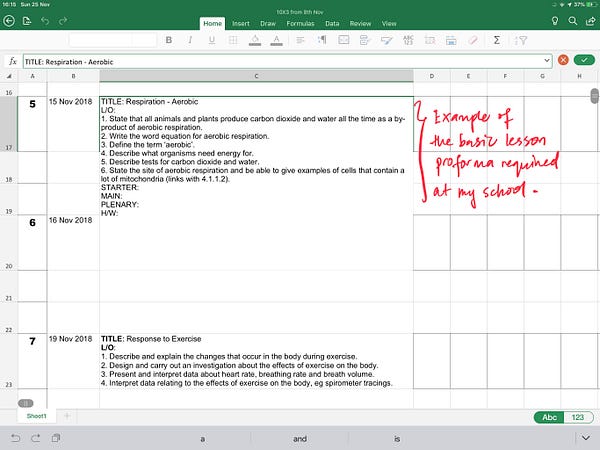Tap the horizontal scroll handle
Image resolution: width=600 pixels, height=450 pixels.
tap(26, 403)
